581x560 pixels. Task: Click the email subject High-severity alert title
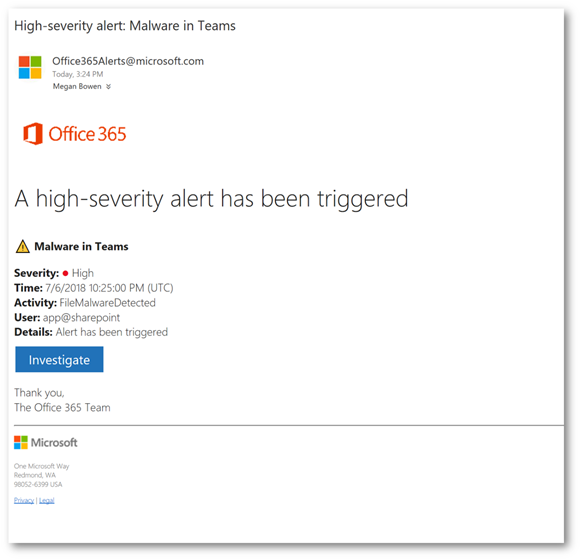[x=125, y=26]
